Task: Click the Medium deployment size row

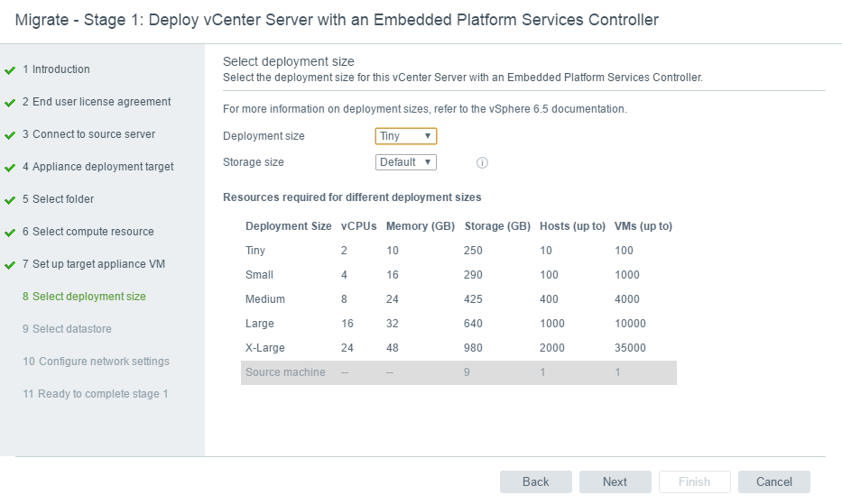Action: tap(458, 299)
